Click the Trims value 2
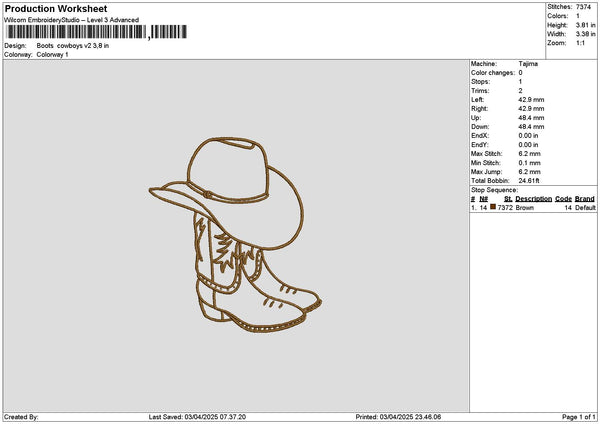The height and width of the screenshot is (424, 600). 520,91
